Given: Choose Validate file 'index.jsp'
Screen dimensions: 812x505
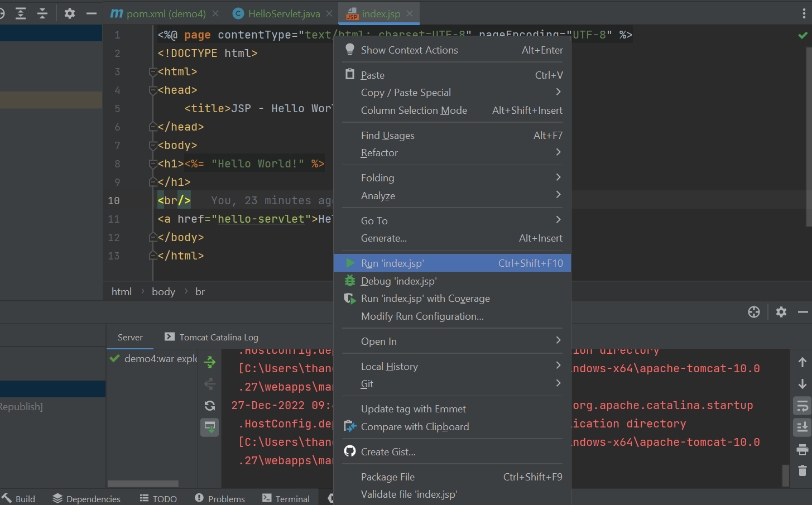Looking at the screenshot, I should click(452, 494).
